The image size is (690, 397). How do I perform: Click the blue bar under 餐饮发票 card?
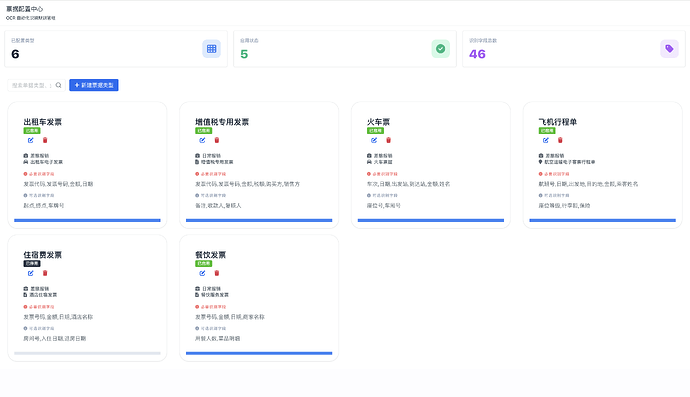tap(259, 353)
